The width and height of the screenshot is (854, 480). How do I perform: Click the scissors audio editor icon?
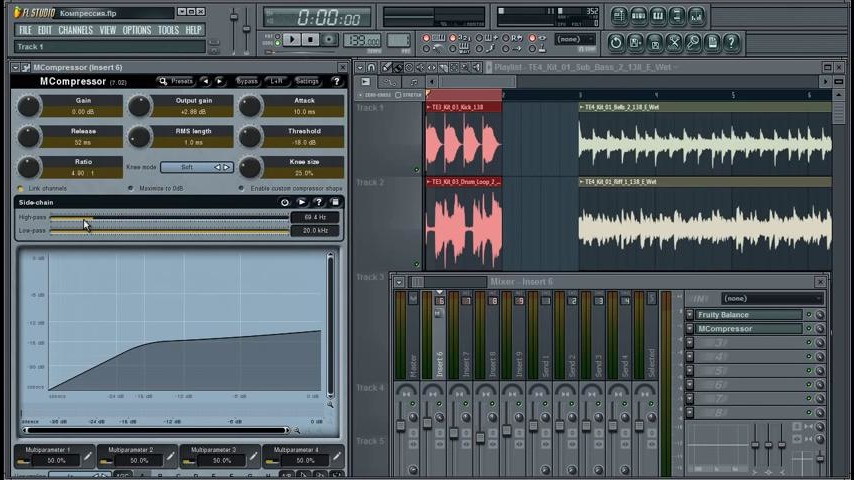pyautogui.click(x=674, y=42)
